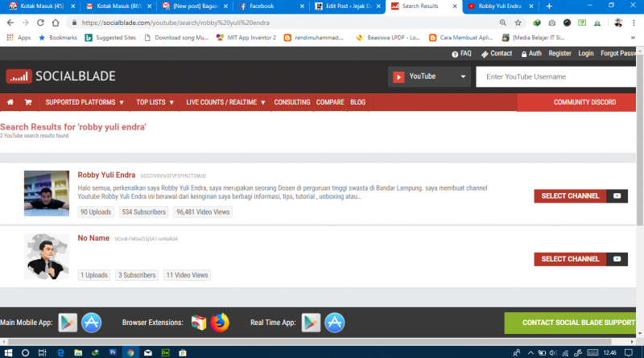
Task: Click the No Name channel avatar thumbnail
Action: tap(47, 257)
